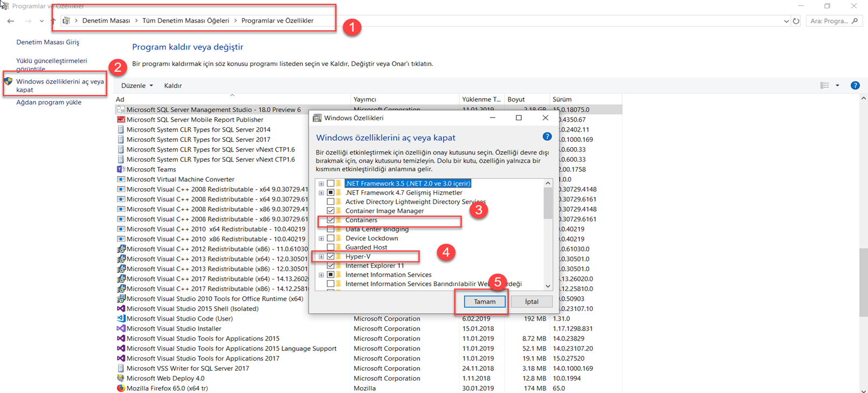The image size is (868, 393).
Task: Select Microsoft Web Deploy 4.0 icon
Action: pos(121,378)
